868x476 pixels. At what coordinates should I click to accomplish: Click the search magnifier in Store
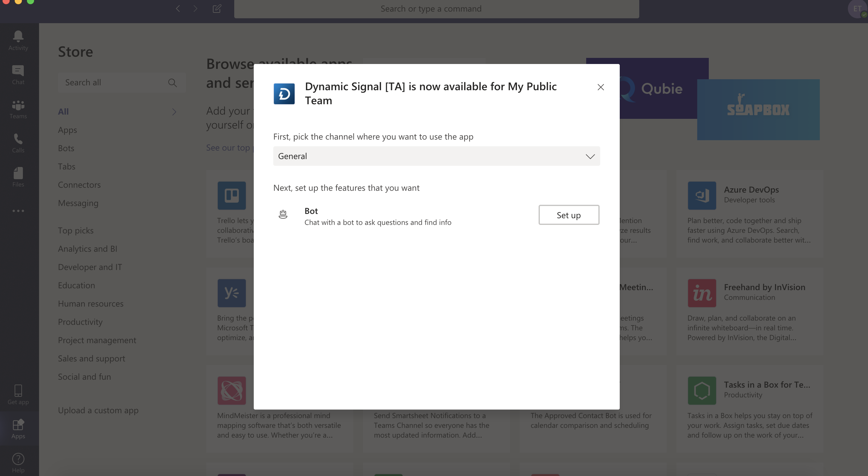click(173, 83)
